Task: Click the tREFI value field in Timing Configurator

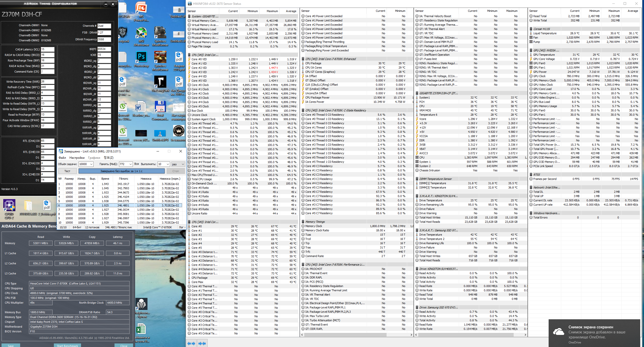Action: click(104, 49)
